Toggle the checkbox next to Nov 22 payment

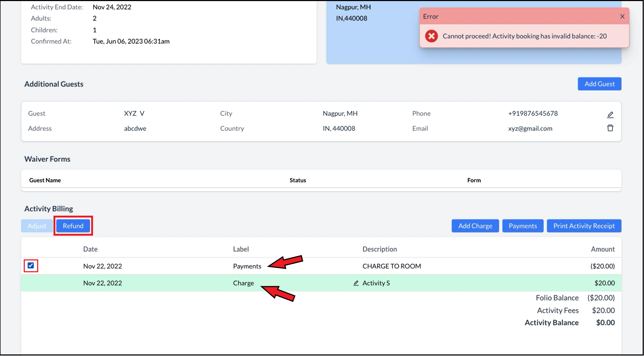tap(31, 266)
